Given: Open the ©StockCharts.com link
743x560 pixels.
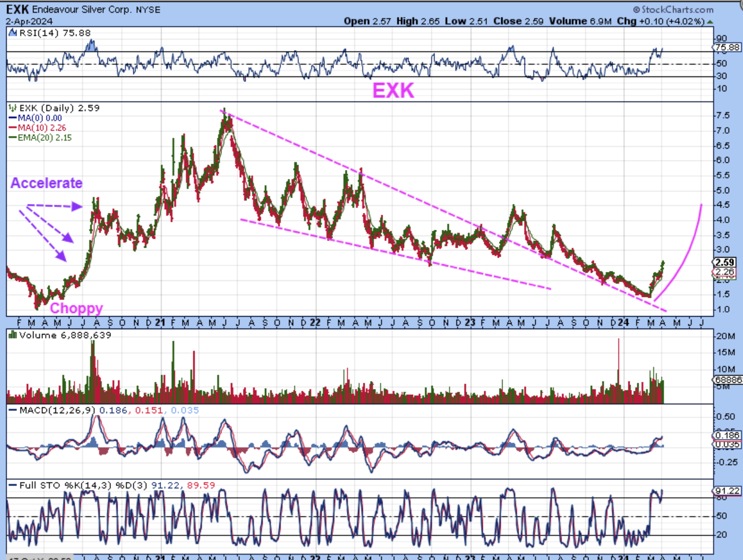Looking at the screenshot, I should point(673,10).
